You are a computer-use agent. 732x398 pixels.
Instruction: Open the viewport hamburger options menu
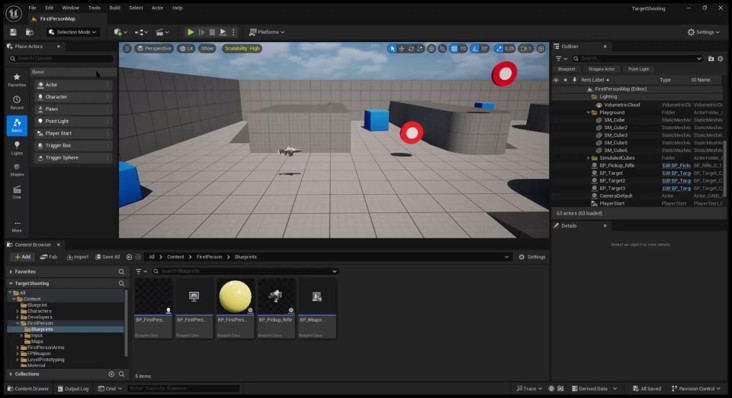pyautogui.click(x=127, y=49)
